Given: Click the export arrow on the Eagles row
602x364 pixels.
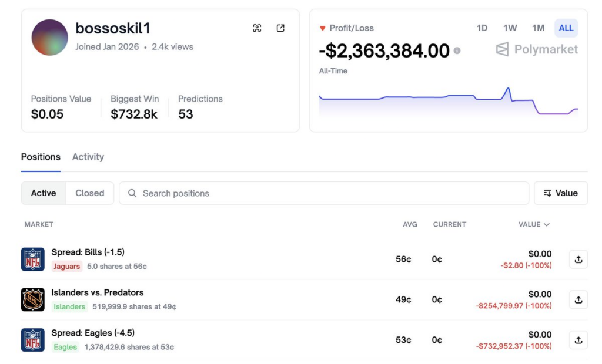Looking at the screenshot, I should click(x=578, y=340).
